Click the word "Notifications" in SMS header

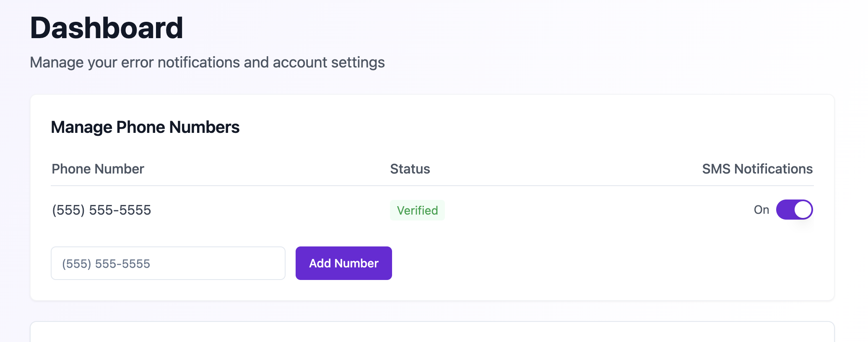pyautogui.click(x=774, y=169)
